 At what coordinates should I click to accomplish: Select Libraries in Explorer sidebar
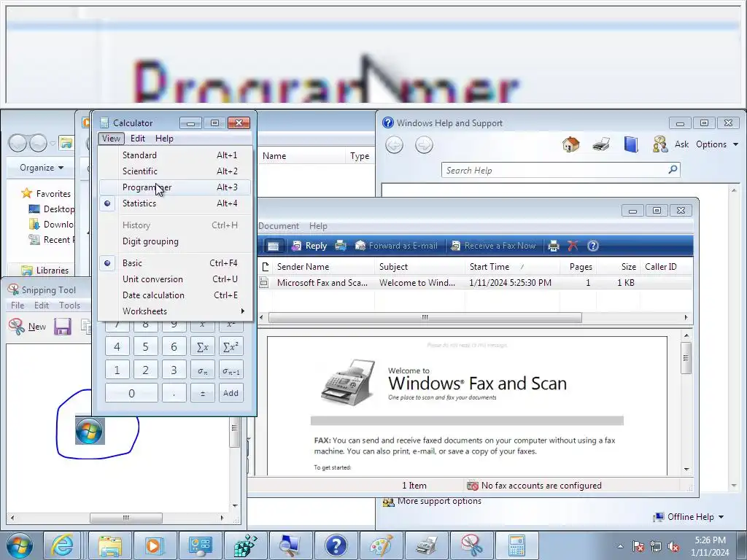pos(45,271)
